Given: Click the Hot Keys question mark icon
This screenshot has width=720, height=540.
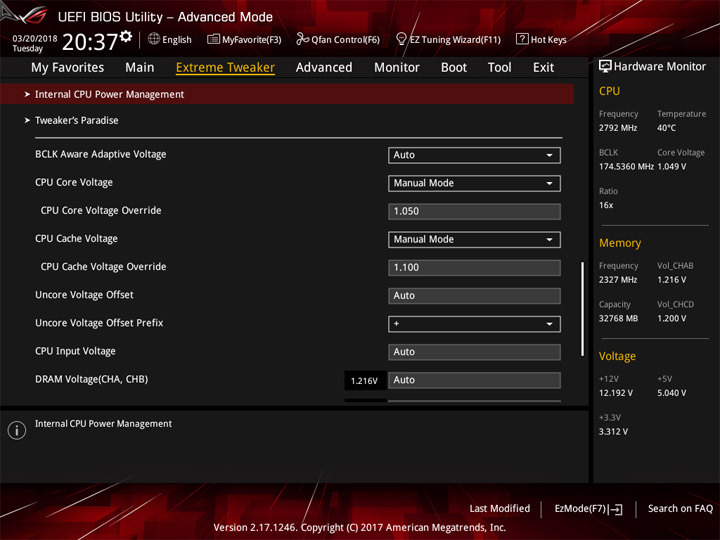Looking at the screenshot, I should click(522, 39).
